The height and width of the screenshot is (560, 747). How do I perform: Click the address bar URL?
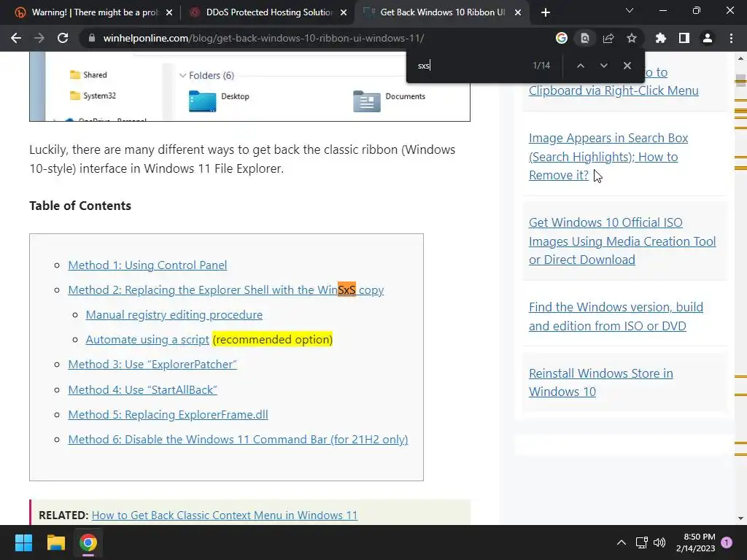[263, 38]
